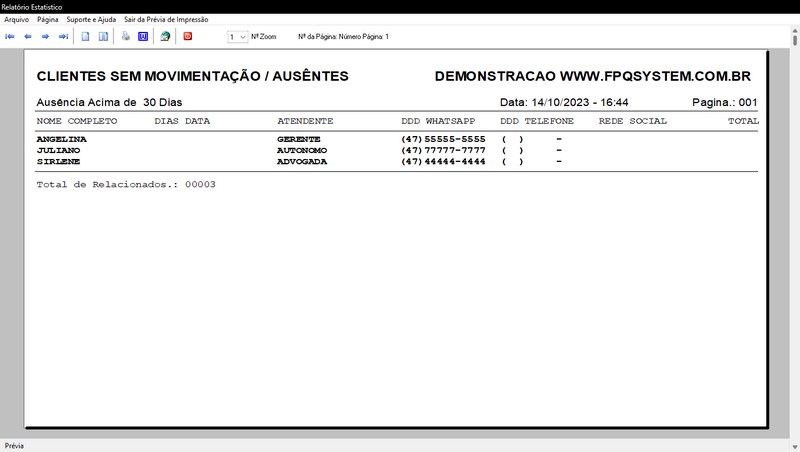800x452 pixels.
Task: Go to first page arrow icon
Action: tap(10, 37)
